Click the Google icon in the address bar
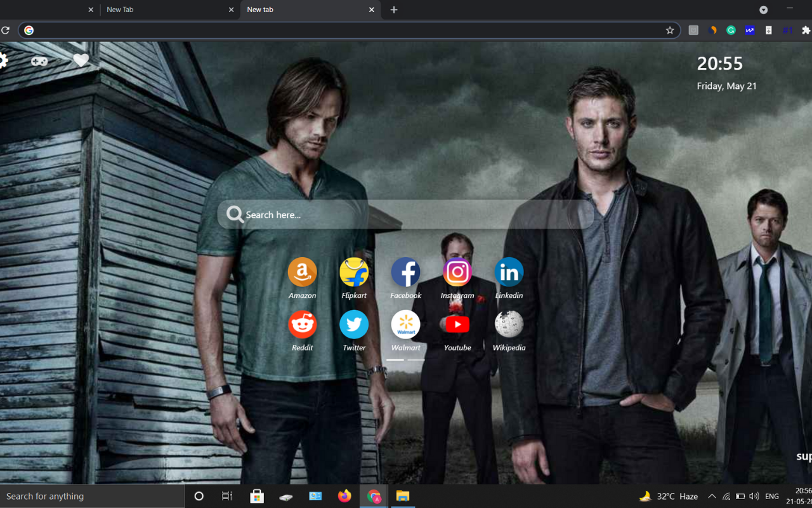 point(29,30)
